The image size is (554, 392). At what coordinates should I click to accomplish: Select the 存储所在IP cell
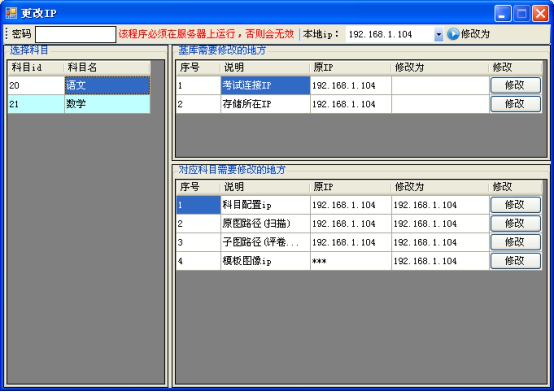tap(265, 104)
